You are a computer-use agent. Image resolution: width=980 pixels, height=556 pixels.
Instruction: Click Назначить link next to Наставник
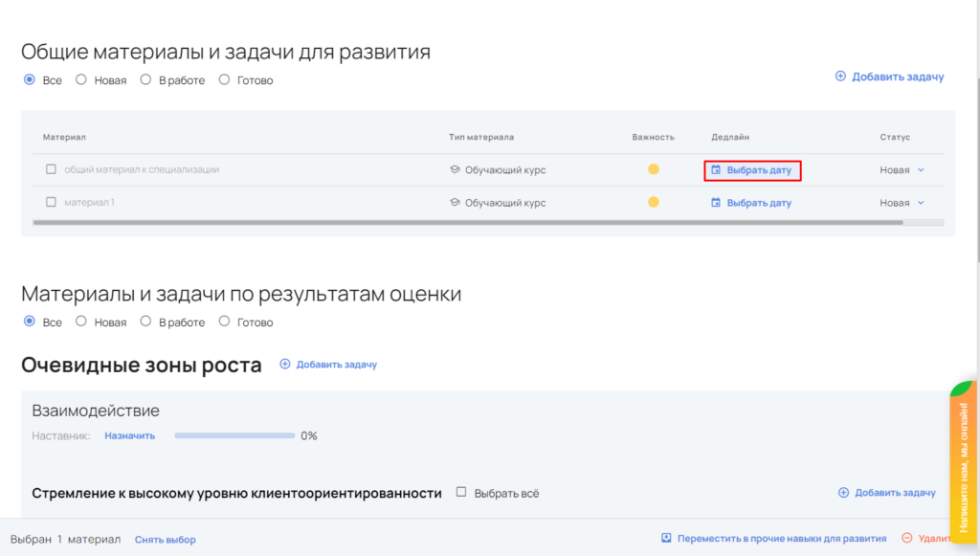(129, 435)
